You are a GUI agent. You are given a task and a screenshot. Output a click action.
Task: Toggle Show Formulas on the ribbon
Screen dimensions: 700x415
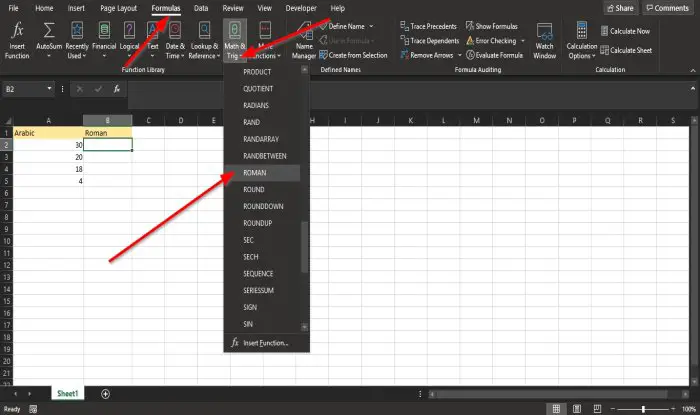click(x=492, y=26)
